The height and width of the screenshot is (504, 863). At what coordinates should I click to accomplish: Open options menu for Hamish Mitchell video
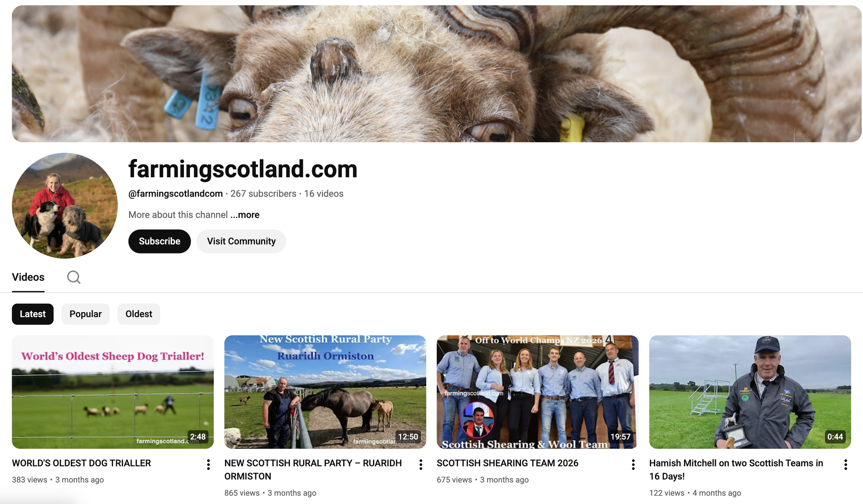(845, 465)
